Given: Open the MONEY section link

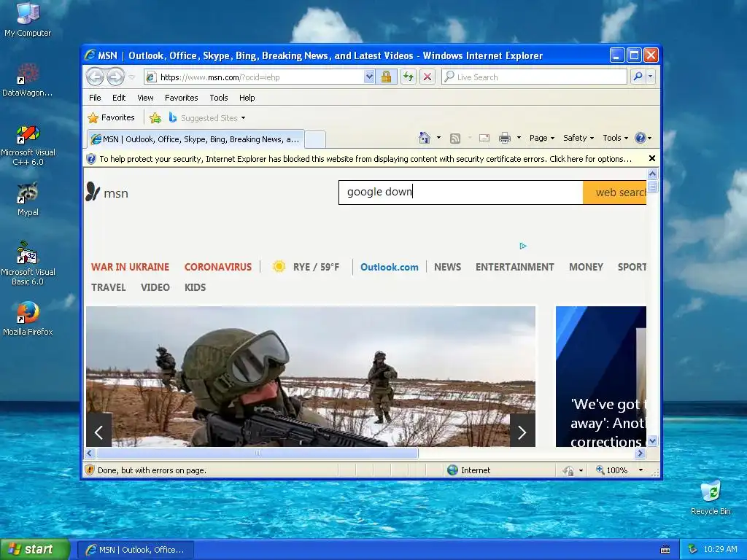Looking at the screenshot, I should (586, 267).
